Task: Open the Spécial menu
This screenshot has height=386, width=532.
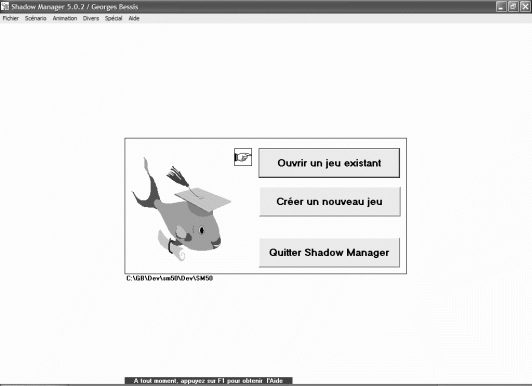Action: click(113, 18)
